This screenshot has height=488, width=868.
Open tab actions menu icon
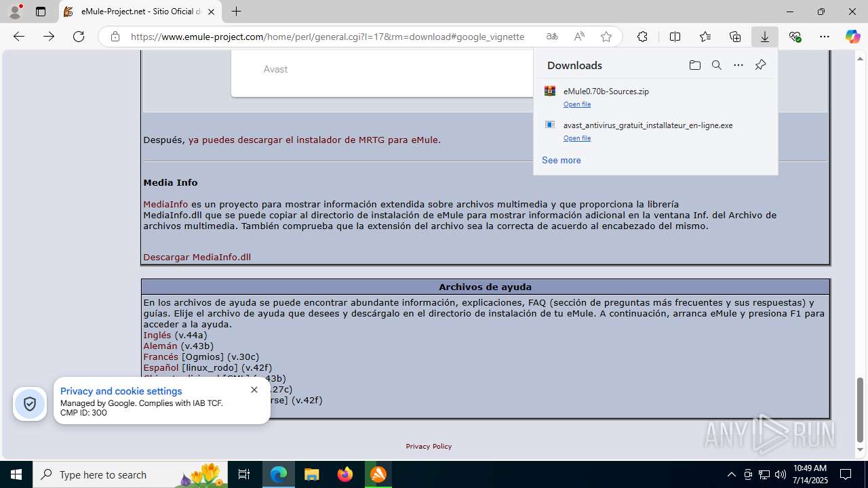tap(41, 12)
